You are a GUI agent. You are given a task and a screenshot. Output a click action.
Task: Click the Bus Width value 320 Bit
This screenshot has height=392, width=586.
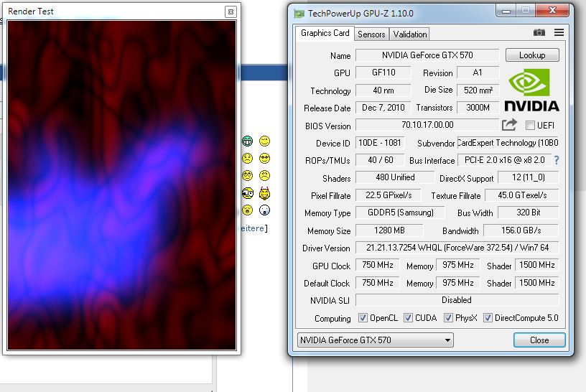528,213
